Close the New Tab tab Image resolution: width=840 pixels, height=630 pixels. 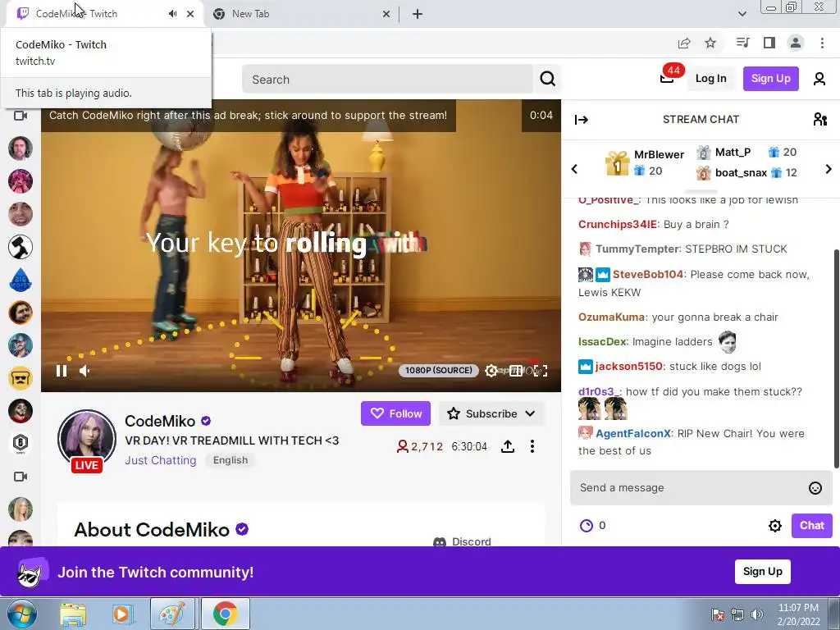386,14
